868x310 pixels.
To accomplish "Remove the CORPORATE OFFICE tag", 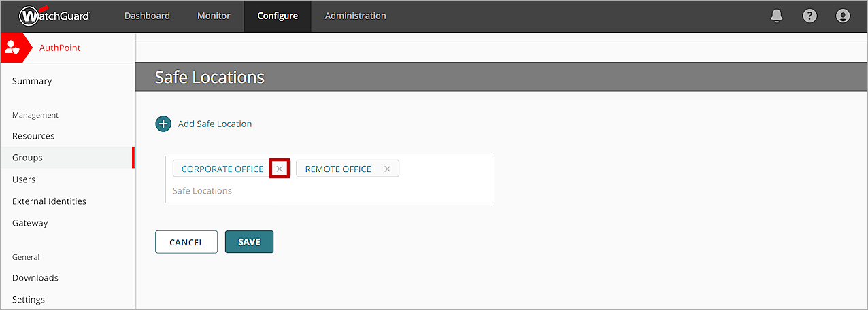I will tap(280, 169).
